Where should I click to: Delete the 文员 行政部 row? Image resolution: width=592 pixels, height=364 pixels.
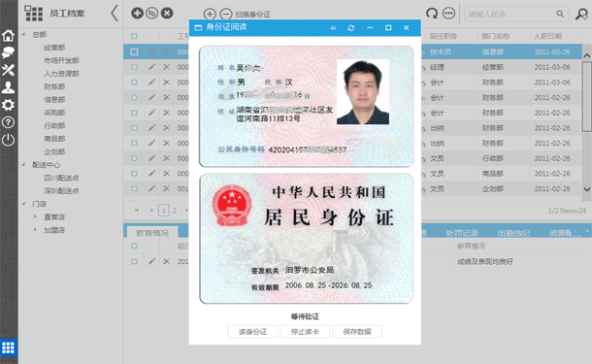point(167,158)
